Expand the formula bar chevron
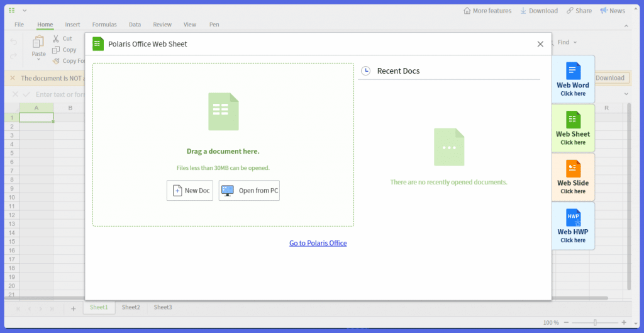 pyautogui.click(x=626, y=94)
